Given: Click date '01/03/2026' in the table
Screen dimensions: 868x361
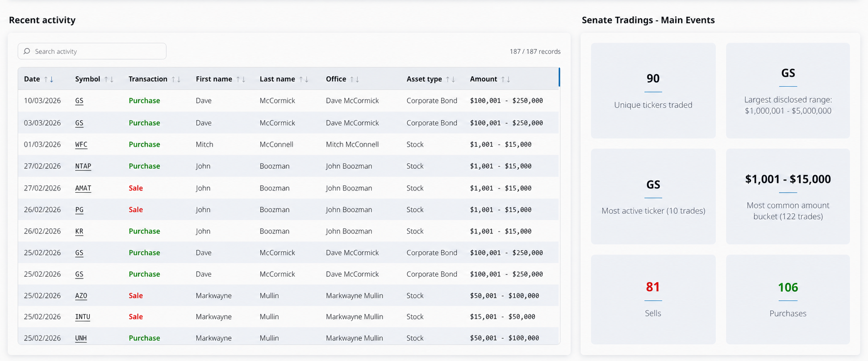Looking at the screenshot, I should coord(42,145).
